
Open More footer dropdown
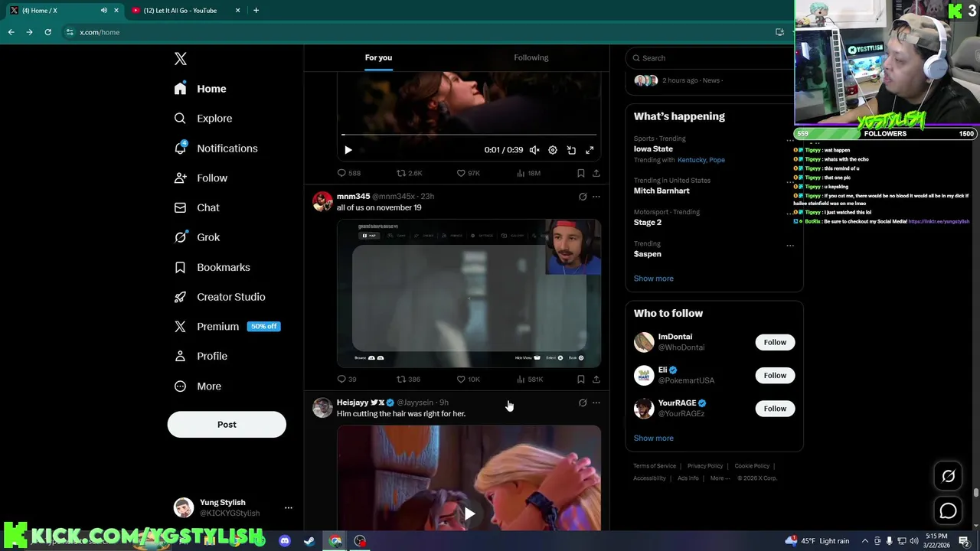click(720, 478)
